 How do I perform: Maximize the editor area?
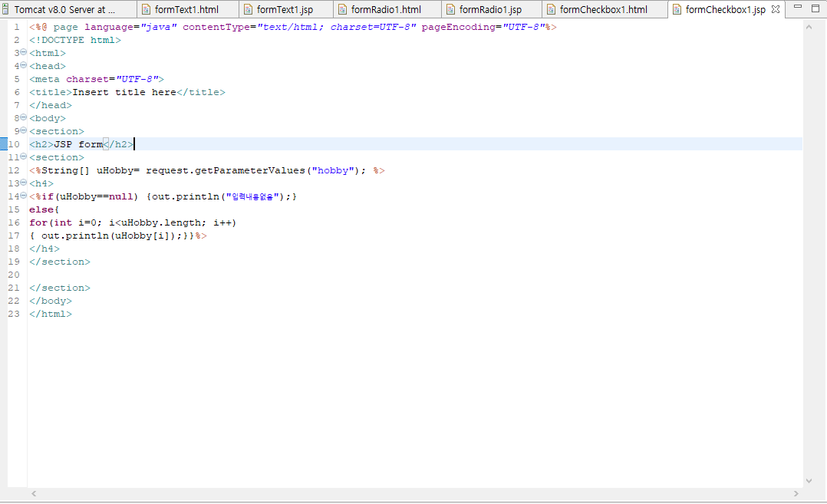pyautogui.click(x=815, y=8)
